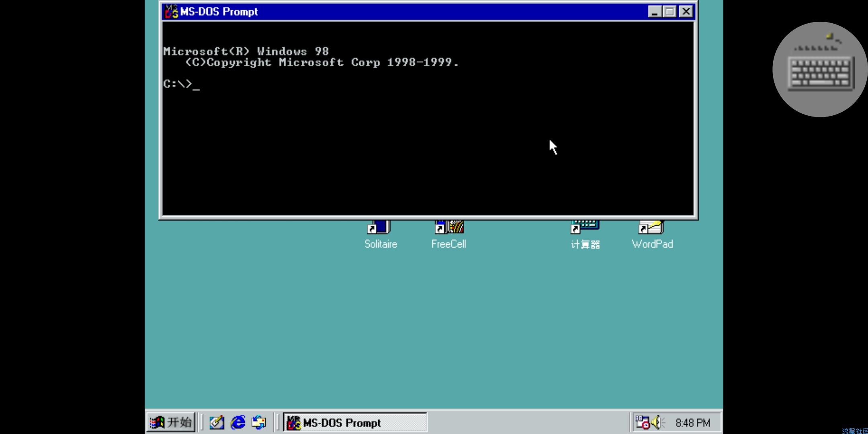Click the Copyright Microsoft Corp 1998-1999 line
This screenshot has height=434, width=868.
[321, 62]
